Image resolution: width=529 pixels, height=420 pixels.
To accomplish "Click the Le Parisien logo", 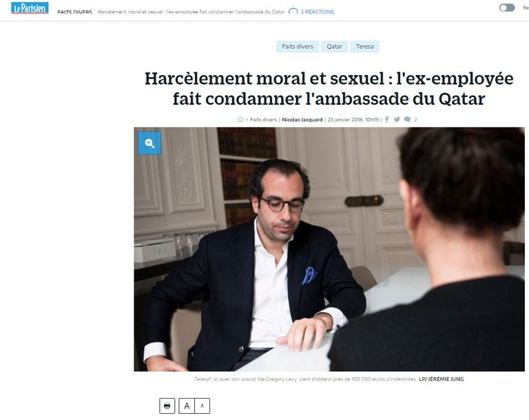I will coord(30,8).
